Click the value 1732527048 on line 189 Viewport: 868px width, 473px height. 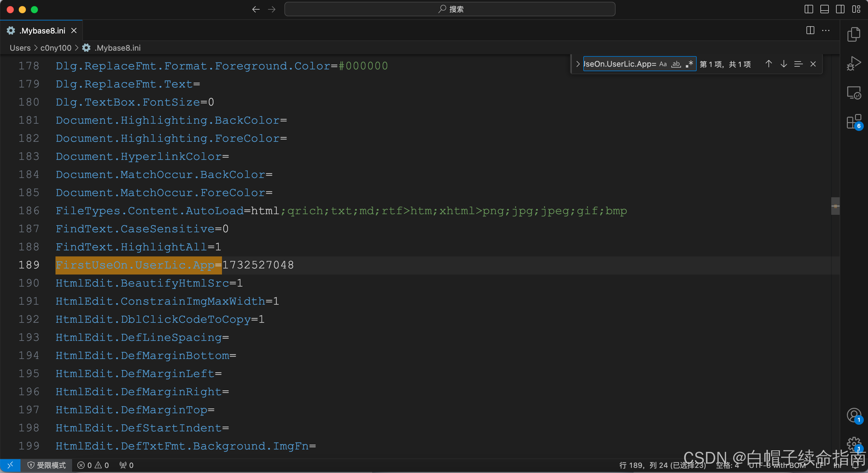(258, 265)
